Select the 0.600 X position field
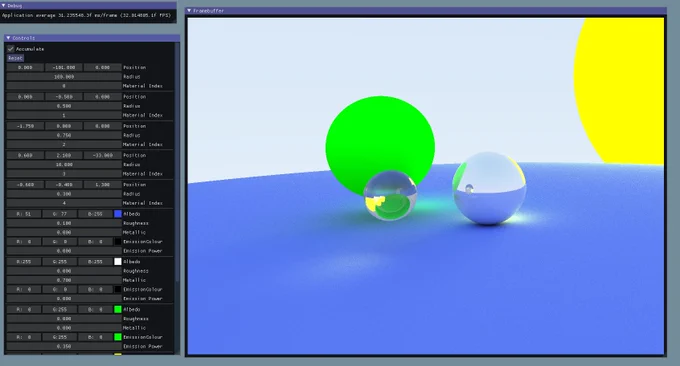The height and width of the screenshot is (366, 680). point(25,155)
